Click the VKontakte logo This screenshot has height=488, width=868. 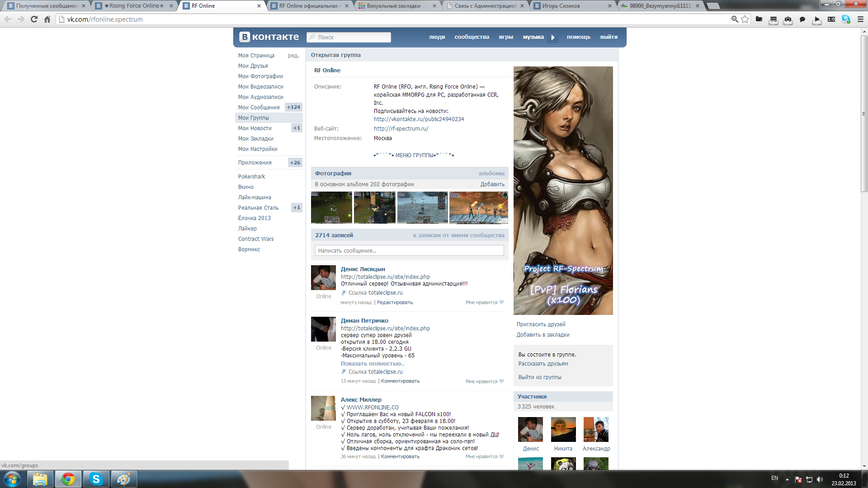click(269, 37)
